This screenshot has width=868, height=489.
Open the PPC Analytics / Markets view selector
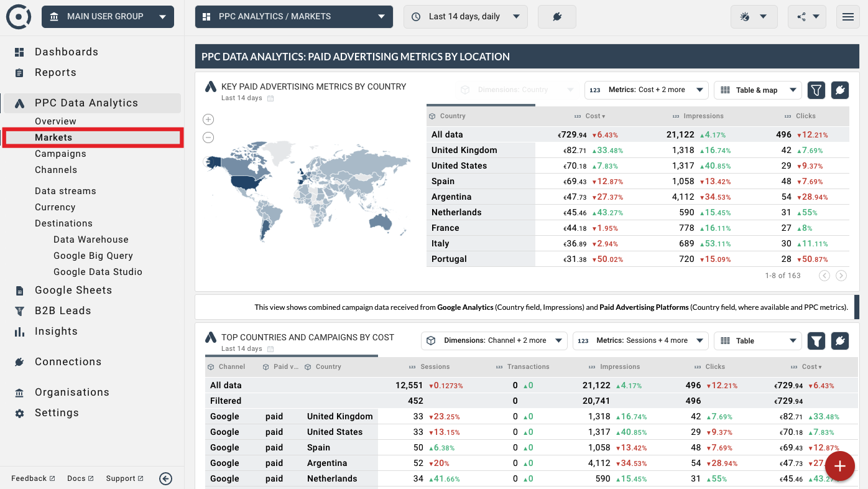tap(294, 17)
